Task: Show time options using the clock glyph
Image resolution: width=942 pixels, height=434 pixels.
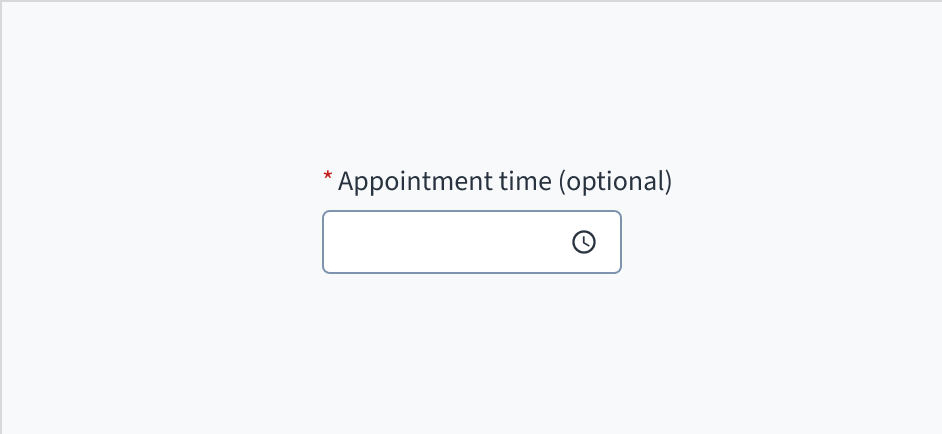Action: click(584, 242)
